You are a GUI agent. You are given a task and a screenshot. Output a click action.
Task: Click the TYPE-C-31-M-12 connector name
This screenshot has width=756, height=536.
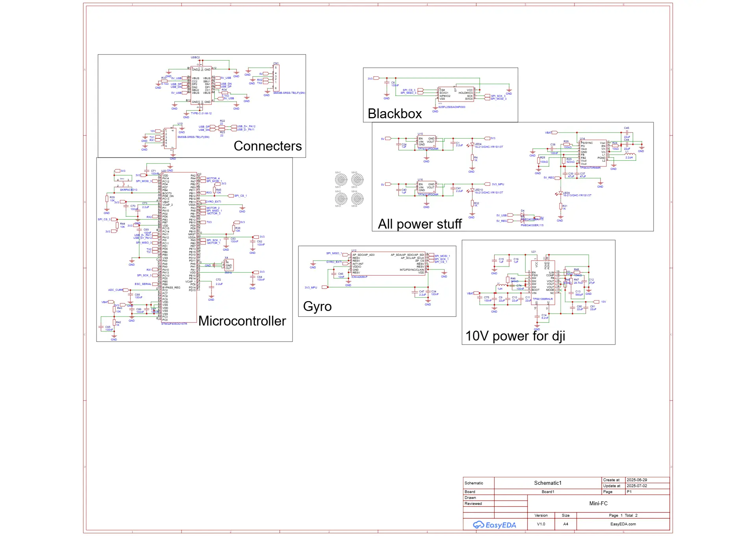click(x=201, y=114)
